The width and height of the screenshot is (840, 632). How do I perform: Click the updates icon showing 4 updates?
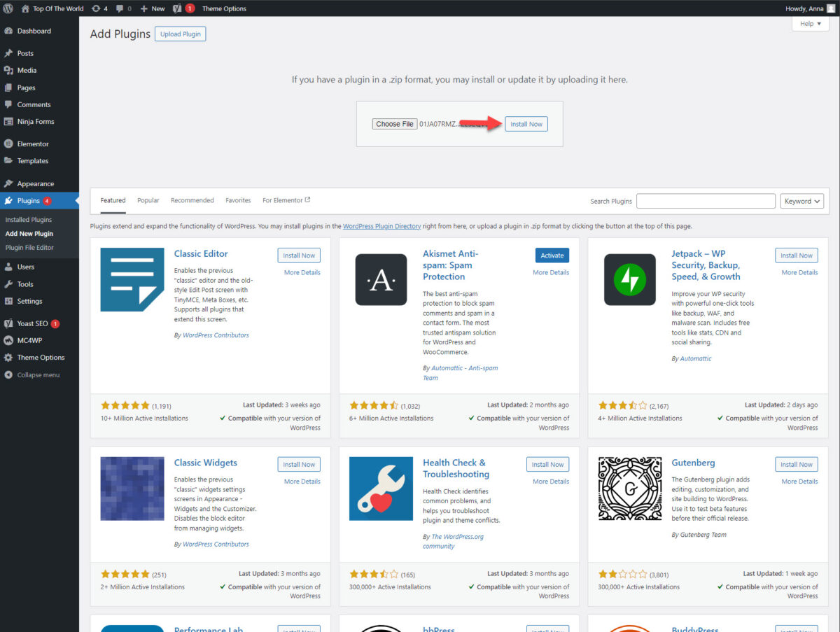click(x=94, y=8)
